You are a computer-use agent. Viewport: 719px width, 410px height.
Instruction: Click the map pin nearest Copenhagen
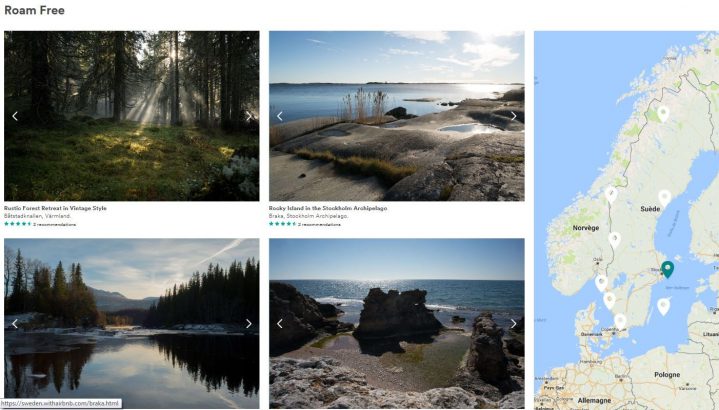tap(620, 321)
